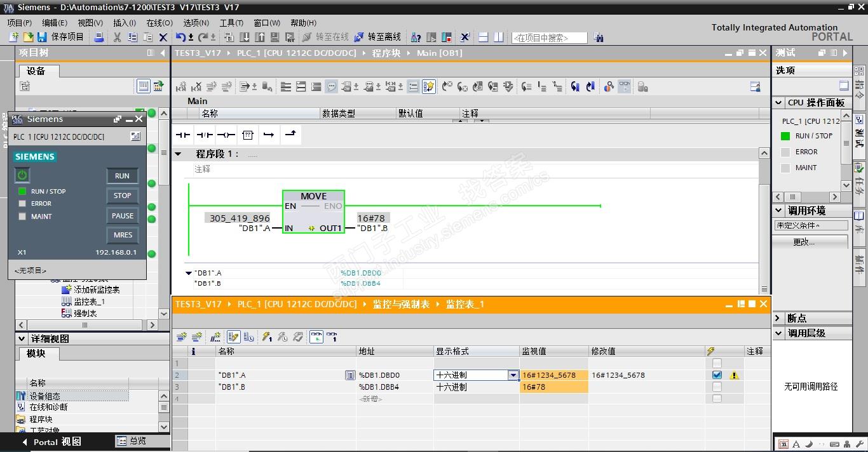Click the close branch arrow icon
This screenshot has height=452, width=868.
click(290, 135)
